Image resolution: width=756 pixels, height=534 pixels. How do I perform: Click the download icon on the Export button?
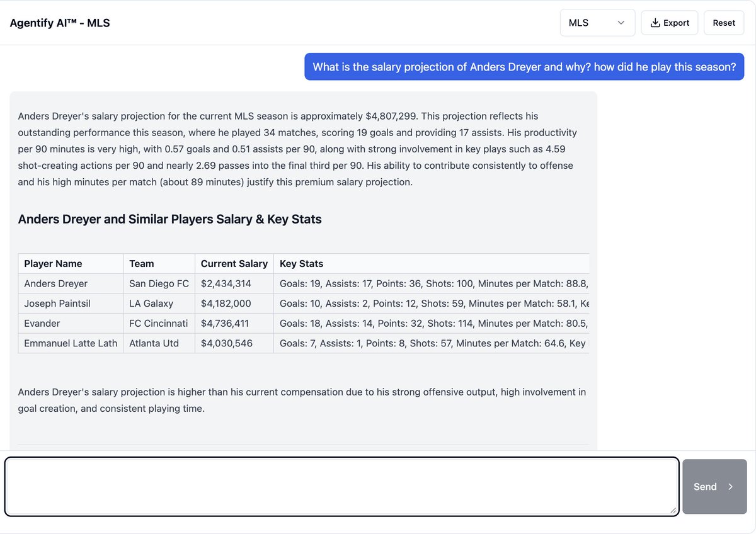click(x=655, y=22)
